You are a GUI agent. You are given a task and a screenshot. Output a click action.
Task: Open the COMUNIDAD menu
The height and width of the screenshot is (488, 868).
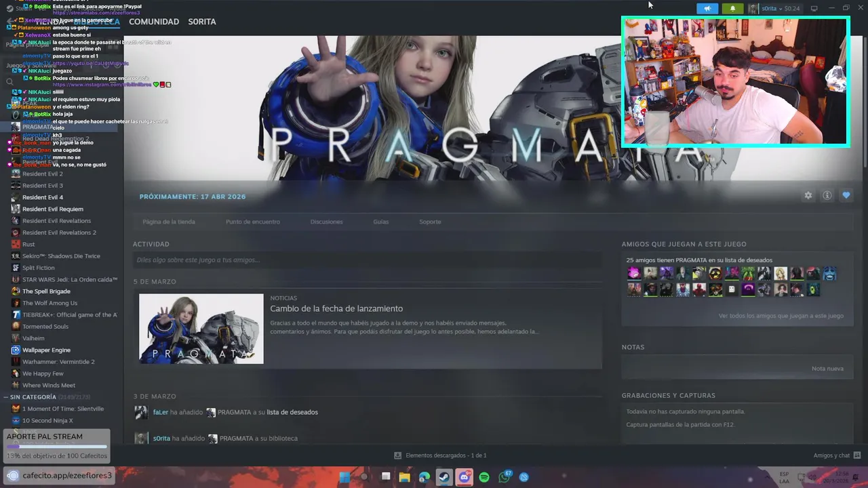(154, 22)
